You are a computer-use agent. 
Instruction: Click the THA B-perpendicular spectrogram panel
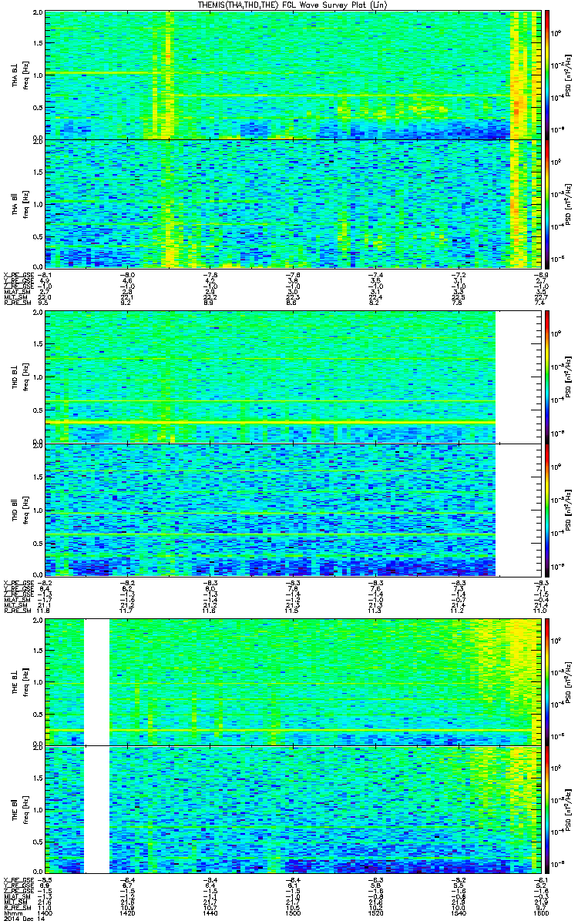[x=293, y=75]
